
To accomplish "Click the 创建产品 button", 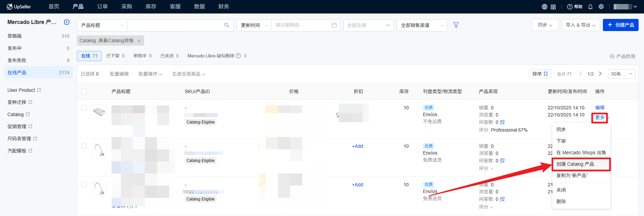I will click(x=620, y=25).
